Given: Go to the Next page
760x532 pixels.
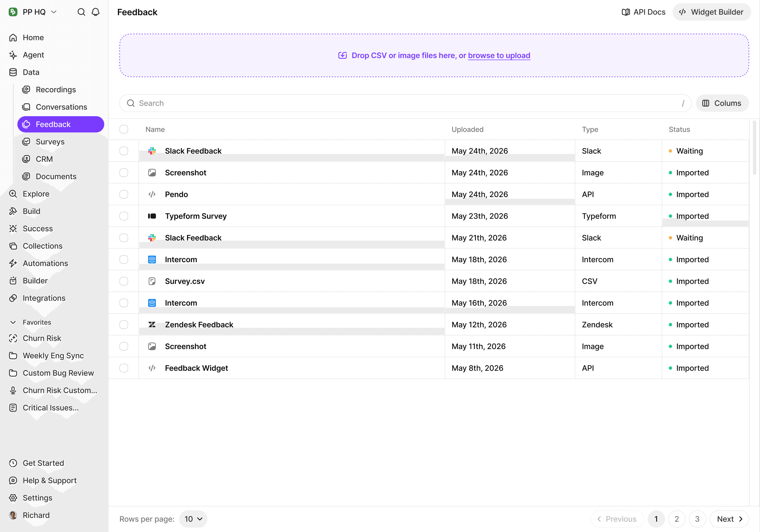Looking at the screenshot, I should pyautogui.click(x=730, y=519).
